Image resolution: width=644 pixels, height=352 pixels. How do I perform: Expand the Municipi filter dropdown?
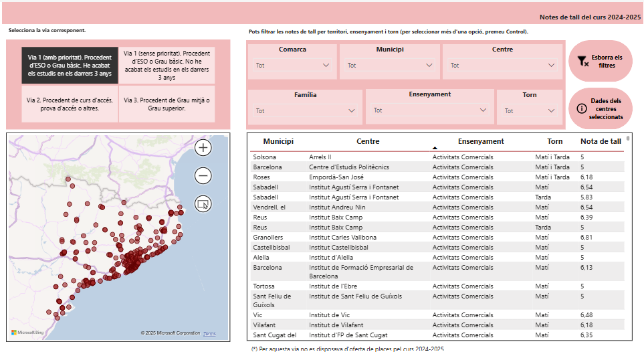389,66
